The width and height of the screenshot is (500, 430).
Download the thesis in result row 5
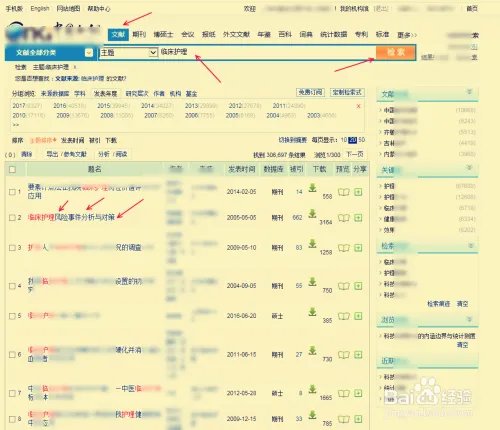click(312, 312)
